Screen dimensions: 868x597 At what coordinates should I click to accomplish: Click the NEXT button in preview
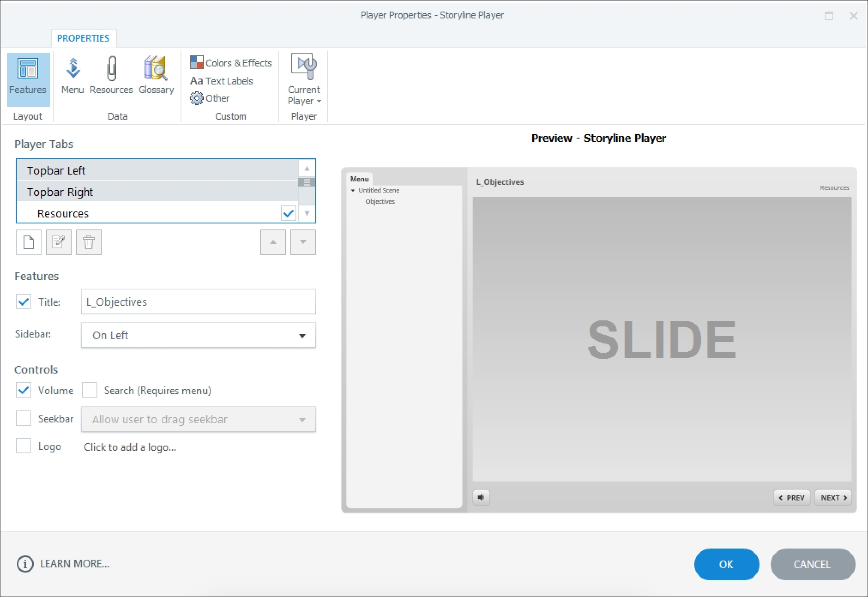click(833, 497)
